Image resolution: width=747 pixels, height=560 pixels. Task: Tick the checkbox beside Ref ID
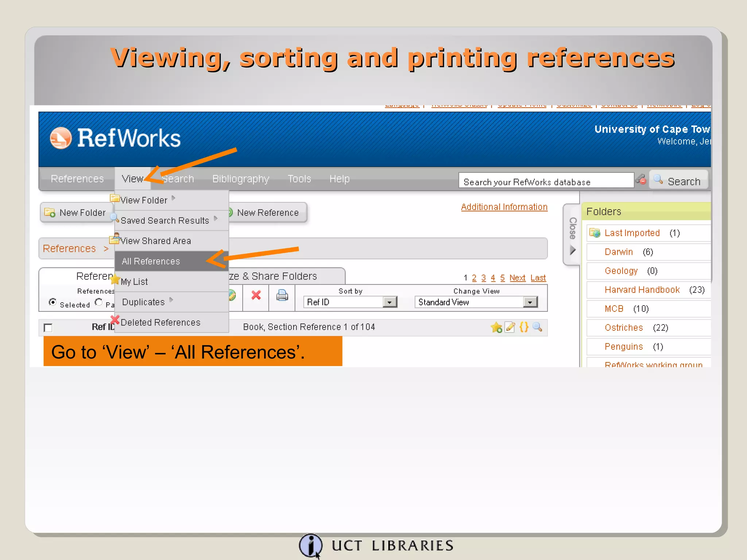pyautogui.click(x=48, y=327)
